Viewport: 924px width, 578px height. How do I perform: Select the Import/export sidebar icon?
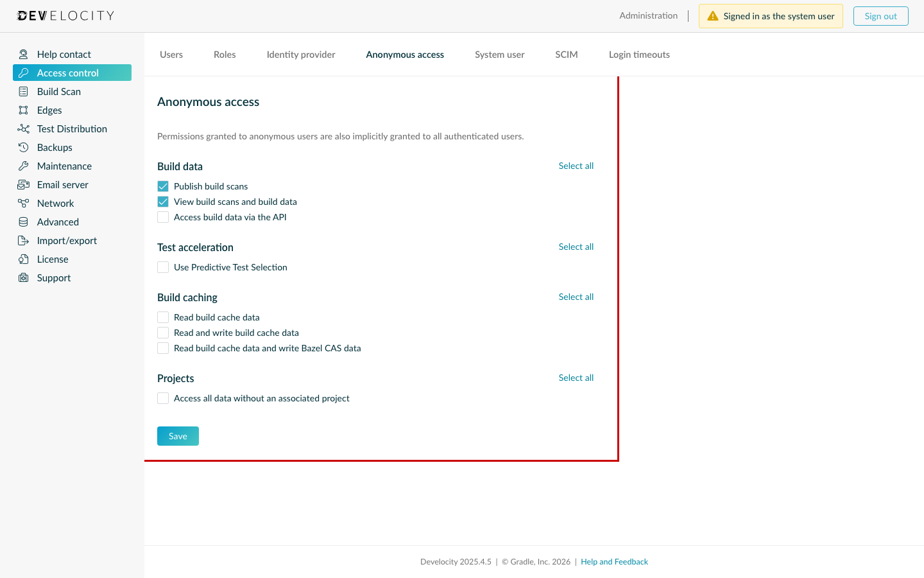[24, 240]
